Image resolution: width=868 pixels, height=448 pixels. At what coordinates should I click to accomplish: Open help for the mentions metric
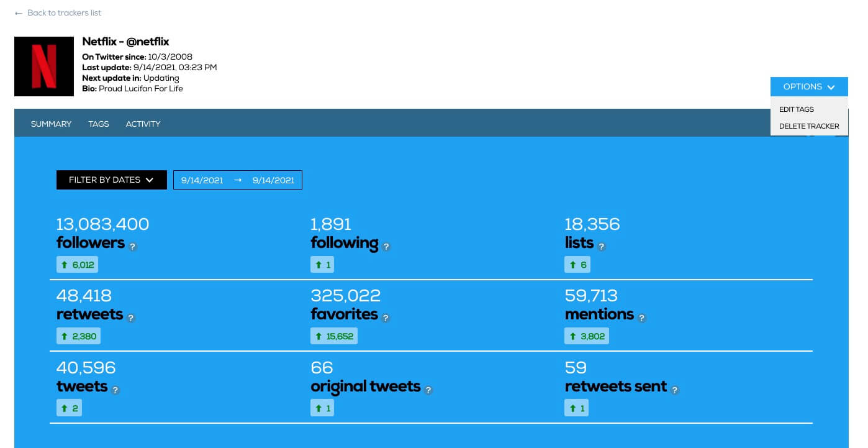pos(641,318)
